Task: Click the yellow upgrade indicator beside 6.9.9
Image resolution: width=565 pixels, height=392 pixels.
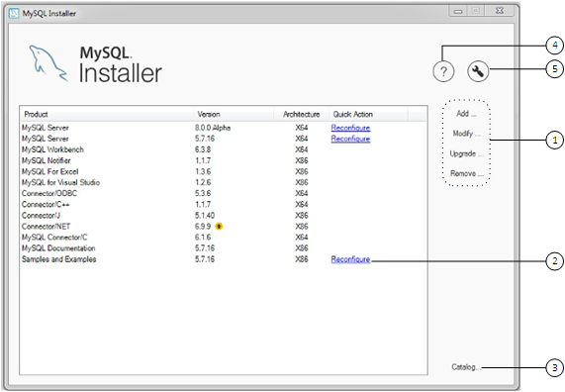Action: click(x=219, y=226)
